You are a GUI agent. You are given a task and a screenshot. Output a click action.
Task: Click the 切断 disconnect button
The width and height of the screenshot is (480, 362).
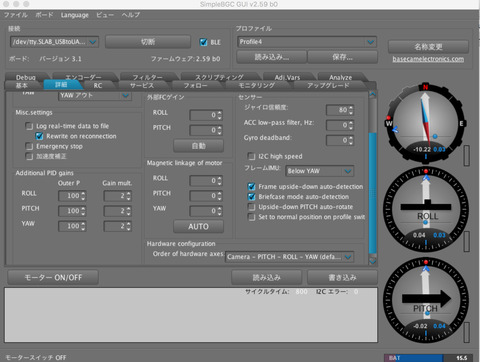148,42
